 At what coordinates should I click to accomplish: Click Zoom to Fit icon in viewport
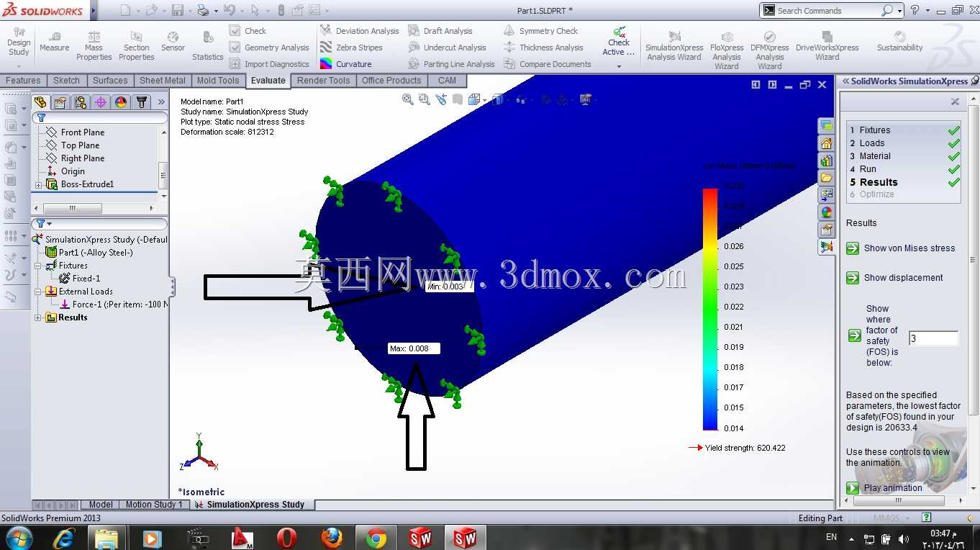click(x=408, y=99)
